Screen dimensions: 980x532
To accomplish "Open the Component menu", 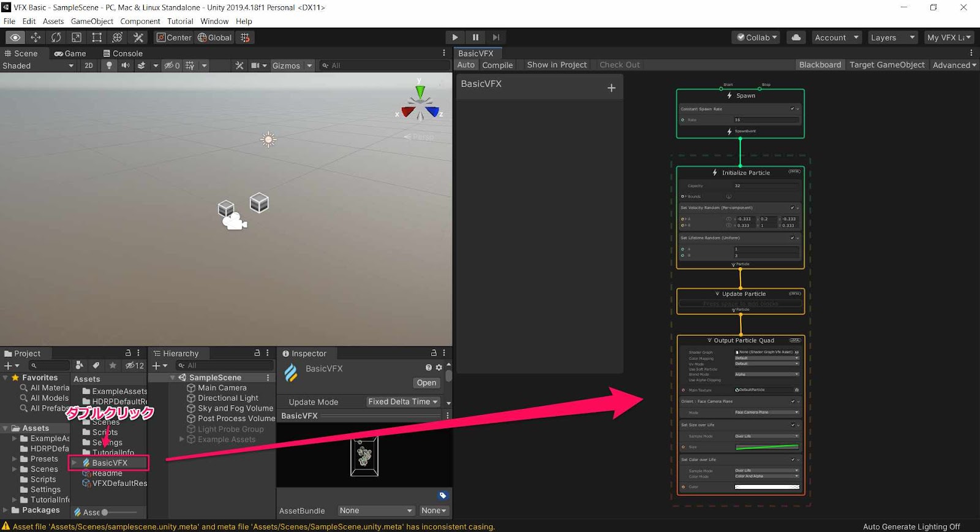I will pyautogui.click(x=140, y=21).
